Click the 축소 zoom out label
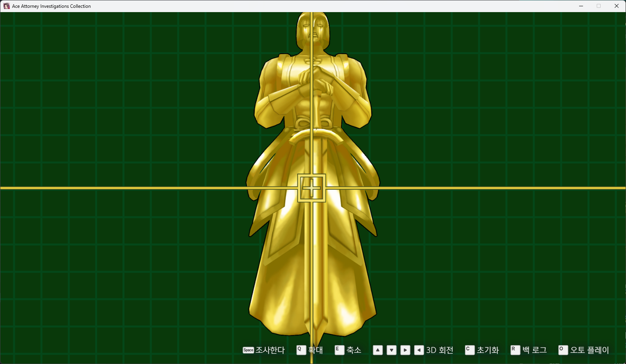 [x=354, y=350]
